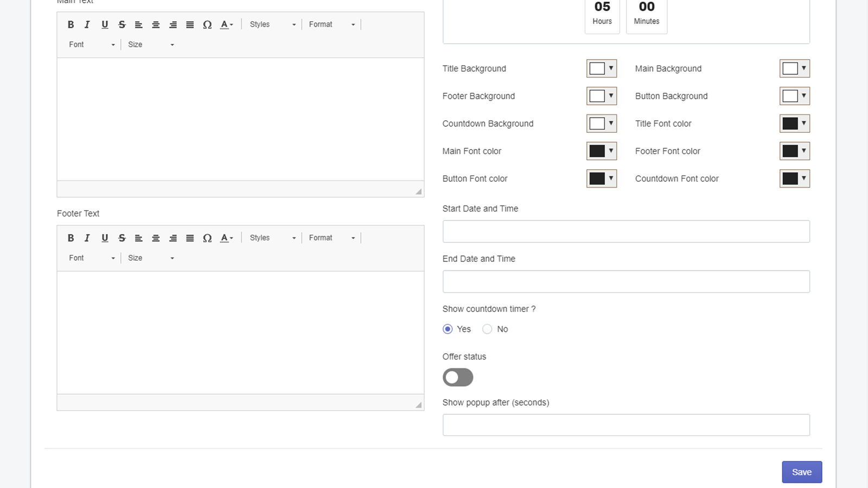Open Styles dropdown in Main Text editor
This screenshot has height=488, width=868.
click(x=272, y=24)
